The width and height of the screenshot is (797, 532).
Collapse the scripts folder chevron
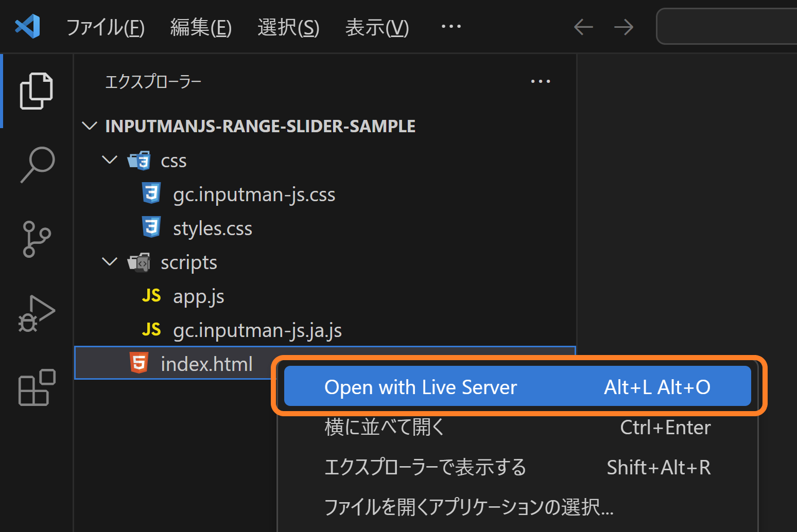click(x=110, y=262)
